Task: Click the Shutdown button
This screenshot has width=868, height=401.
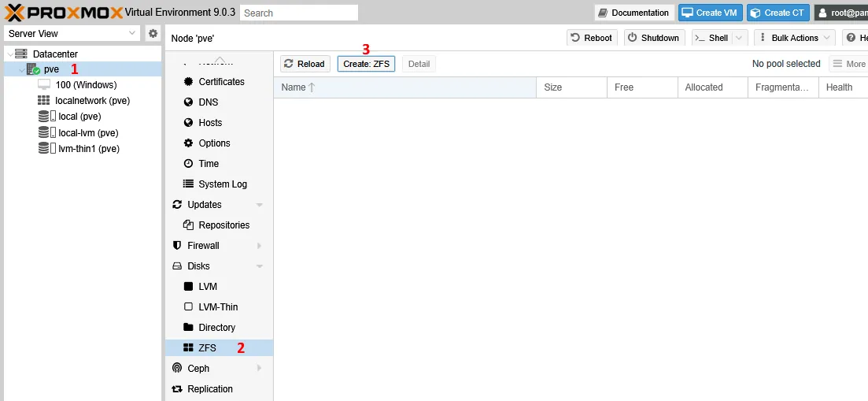Action: click(x=655, y=38)
